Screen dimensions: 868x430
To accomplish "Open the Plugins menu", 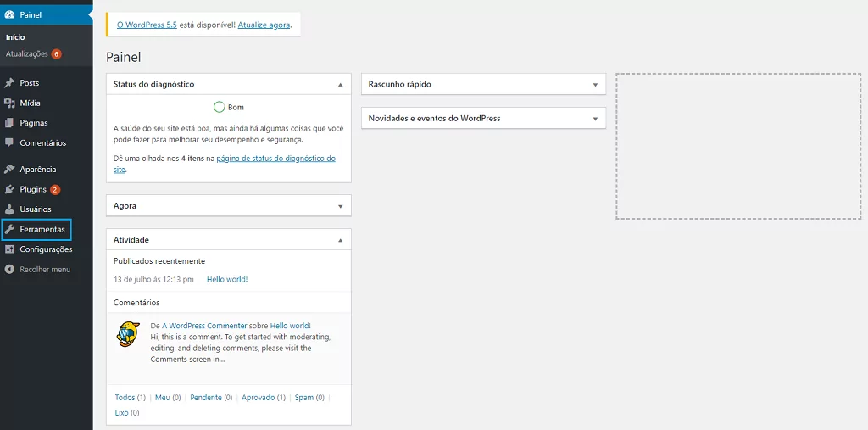I will [47, 189].
